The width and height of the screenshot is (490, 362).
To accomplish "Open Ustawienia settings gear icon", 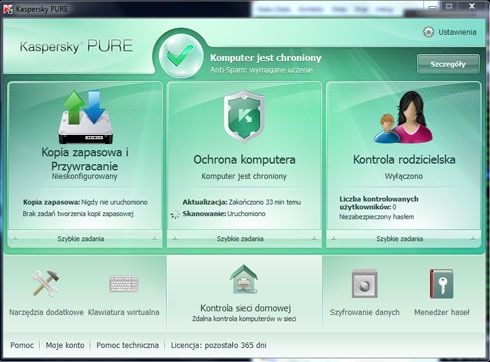I will tap(428, 32).
